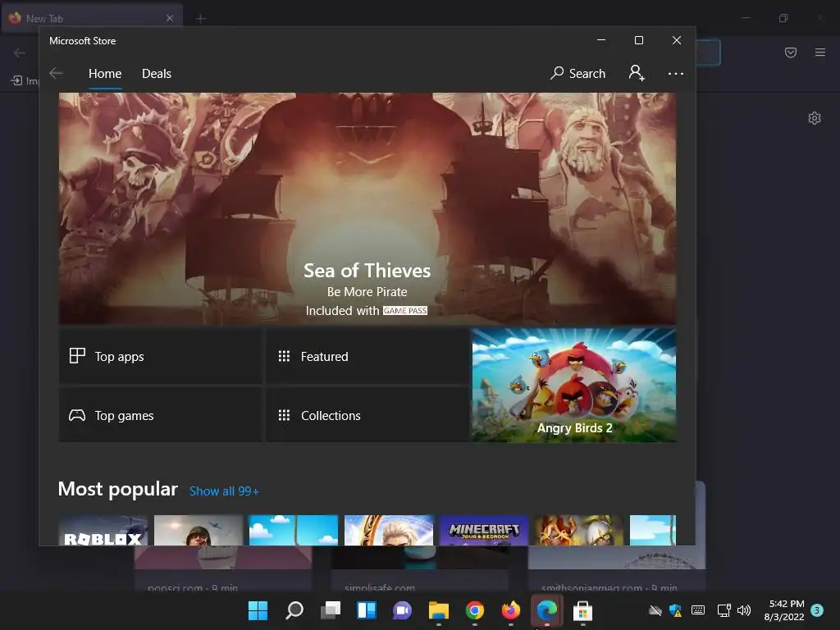Screen dimensions: 840x630
Task: Open the Top games tile
Action: pos(161,415)
